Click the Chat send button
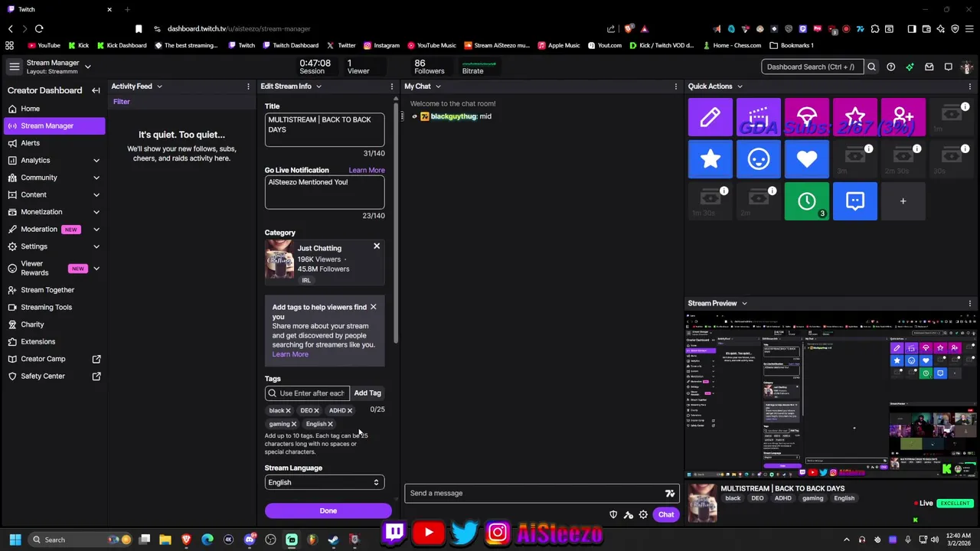Screen dimensions: 980x551 click(x=666, y=514)
